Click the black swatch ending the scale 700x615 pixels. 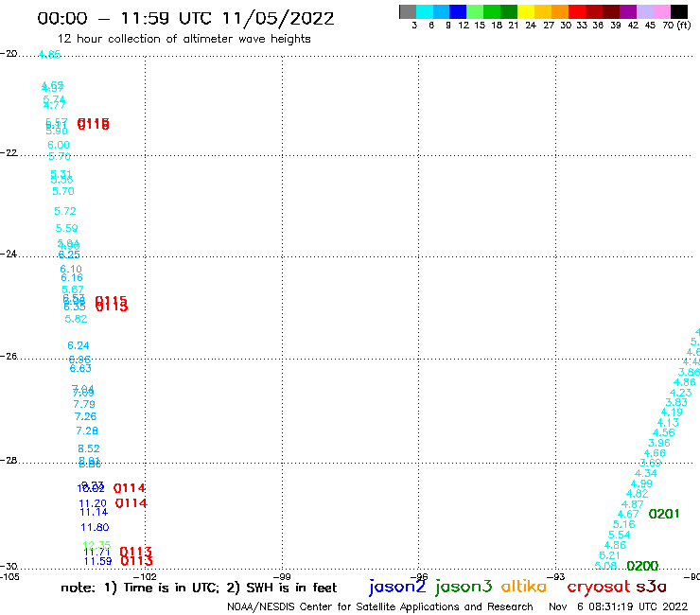[x=679, y=11]
